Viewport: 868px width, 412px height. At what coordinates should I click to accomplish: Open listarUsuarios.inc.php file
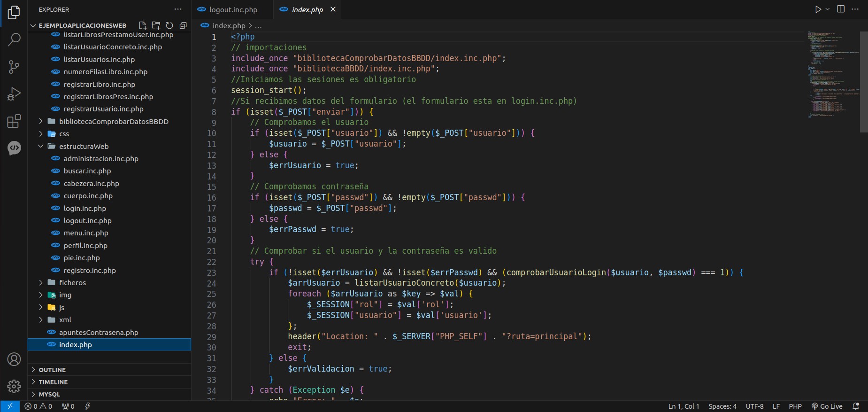coord(109,59)
